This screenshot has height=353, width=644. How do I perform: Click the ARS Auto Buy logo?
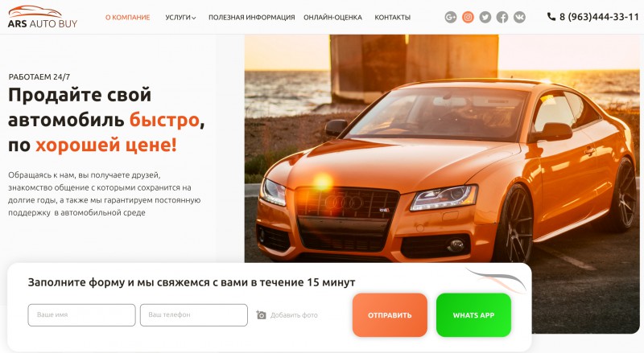pyautogui.click(x=43, y=17)
